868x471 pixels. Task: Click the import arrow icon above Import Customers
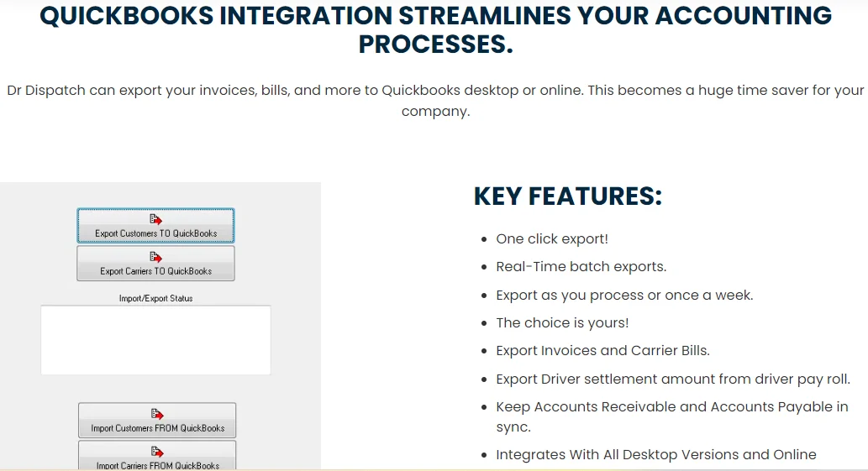(x=157, y=414)
